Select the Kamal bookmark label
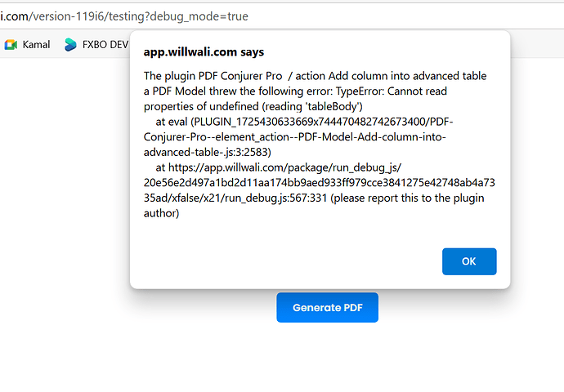 [x=36, y=45]
